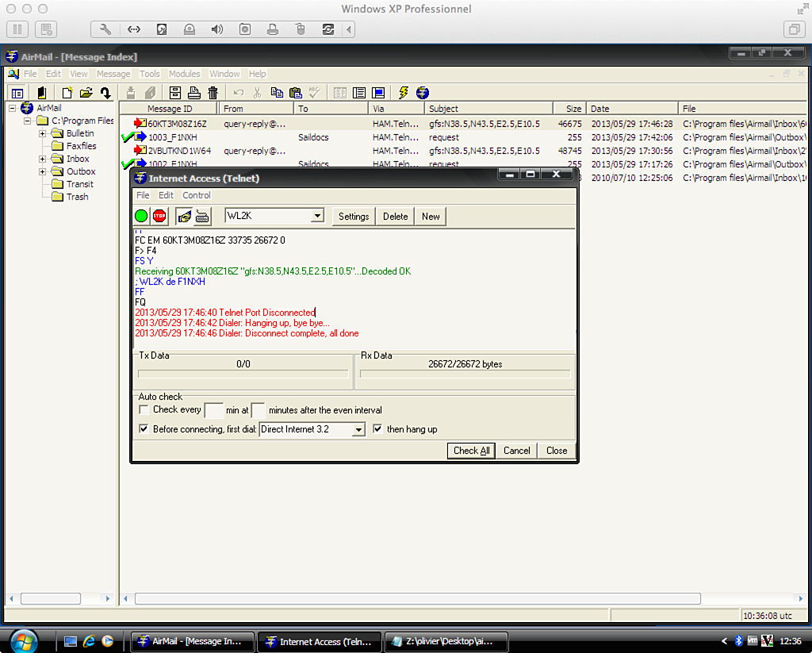Open the Modules menu in AirMail
812x653 pixels.
pyautogui.click(x=184, y=74)
